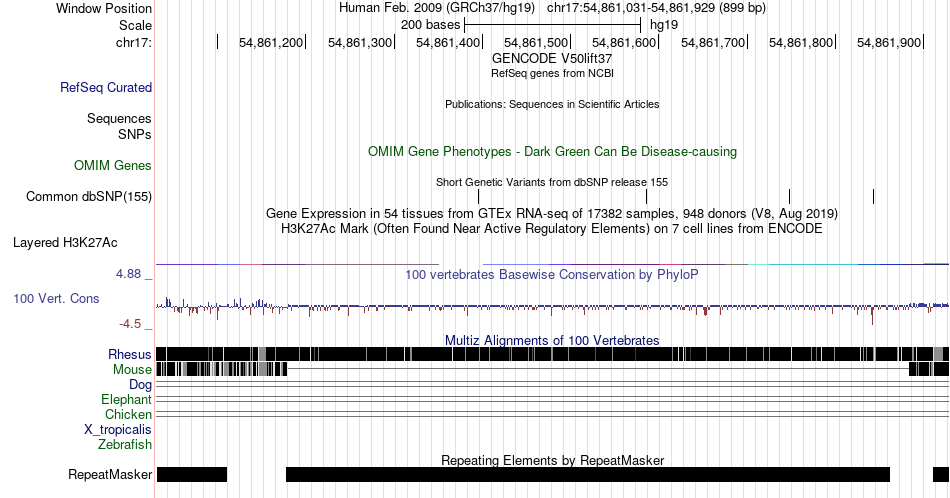This screenshot has width=950, height=498.
Task: Click the SNPs track label
Action: [135, 134]
